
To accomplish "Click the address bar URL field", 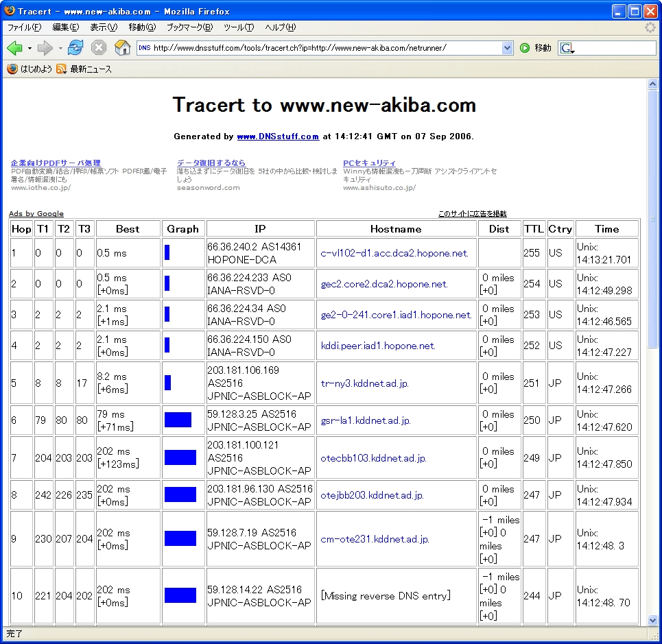I will 327,48.
